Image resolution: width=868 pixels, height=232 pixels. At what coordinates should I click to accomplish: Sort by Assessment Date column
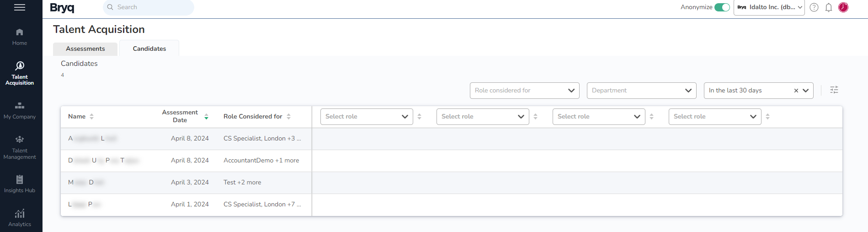(x=206, y=117)
